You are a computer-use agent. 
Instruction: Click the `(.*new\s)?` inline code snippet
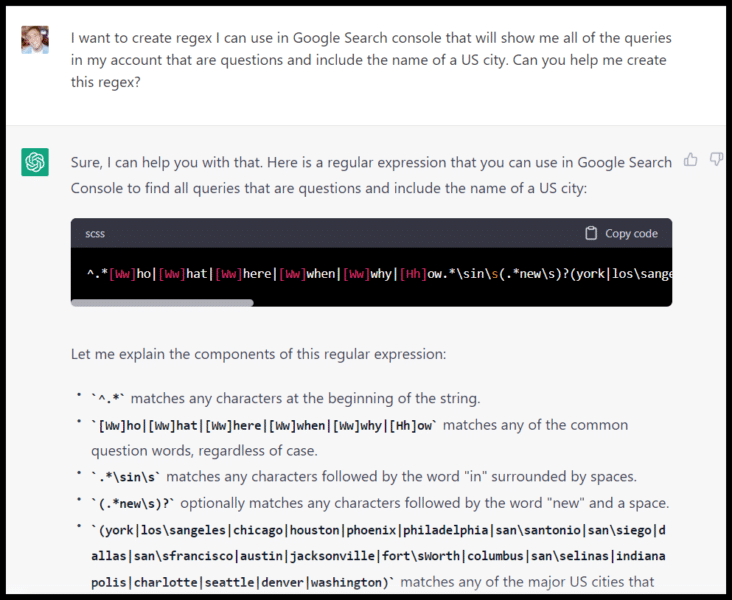tap(141, 502)
